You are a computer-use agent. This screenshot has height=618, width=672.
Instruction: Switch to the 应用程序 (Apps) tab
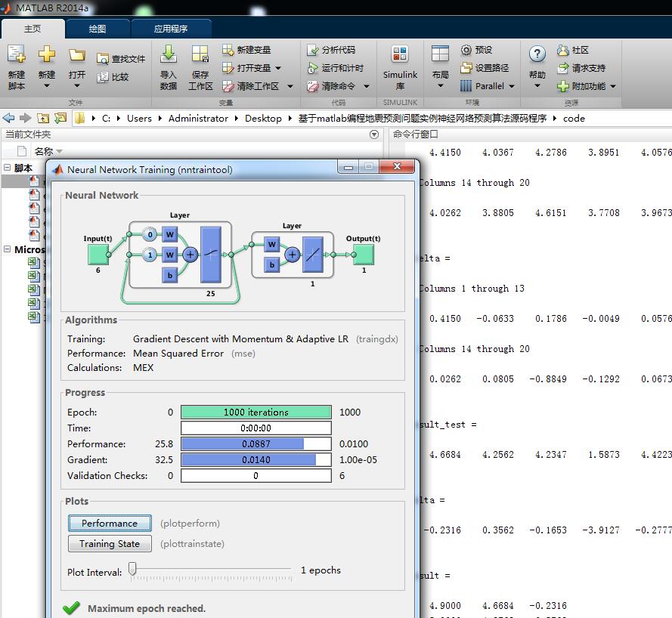click(171, 29)
